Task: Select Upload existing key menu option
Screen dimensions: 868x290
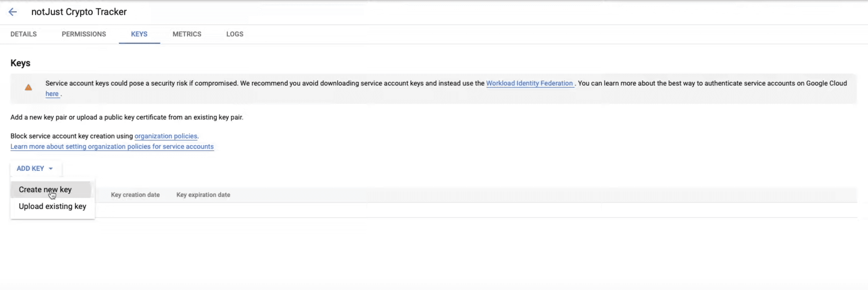Action: (x=52, y=206)
